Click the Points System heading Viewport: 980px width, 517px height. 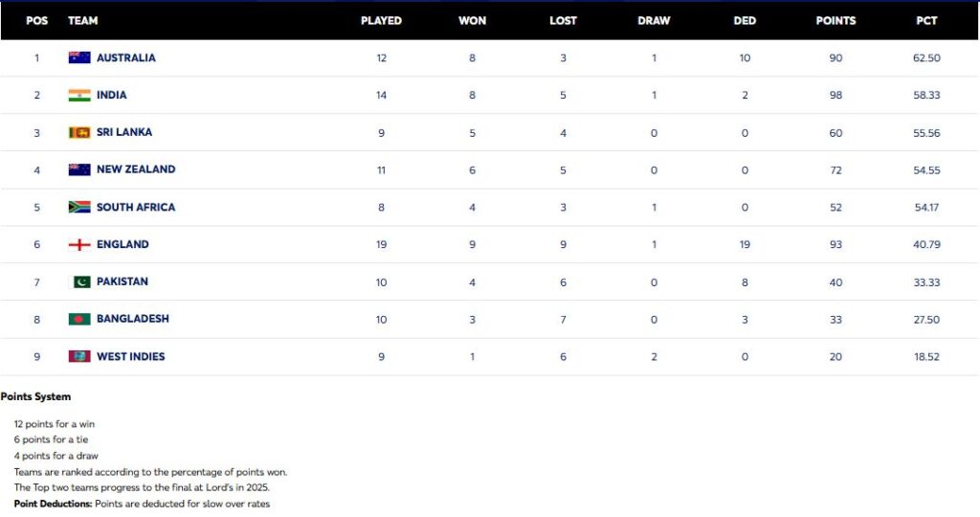35,396
